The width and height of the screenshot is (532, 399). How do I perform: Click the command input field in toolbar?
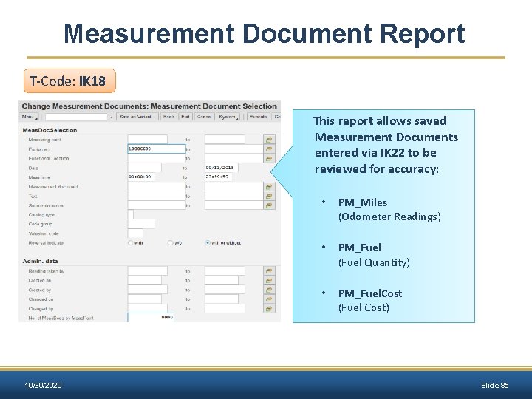tap(76, 117)
